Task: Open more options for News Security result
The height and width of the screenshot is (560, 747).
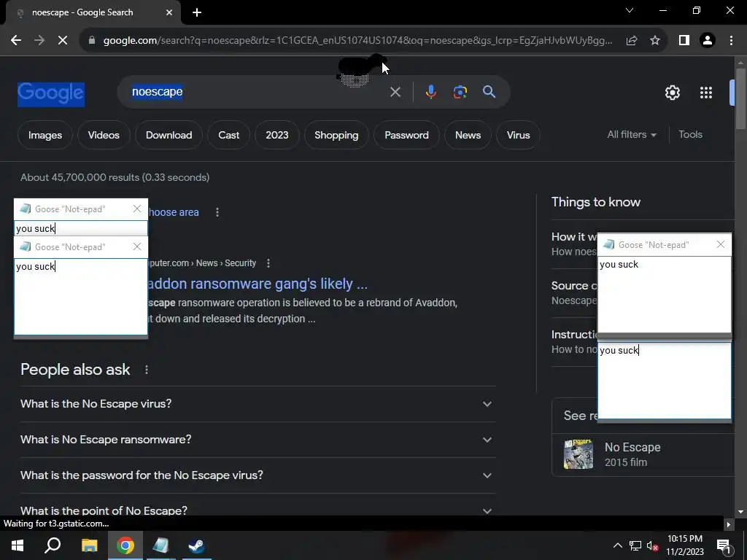Action: pyautogui.click(x=268, y=263)
